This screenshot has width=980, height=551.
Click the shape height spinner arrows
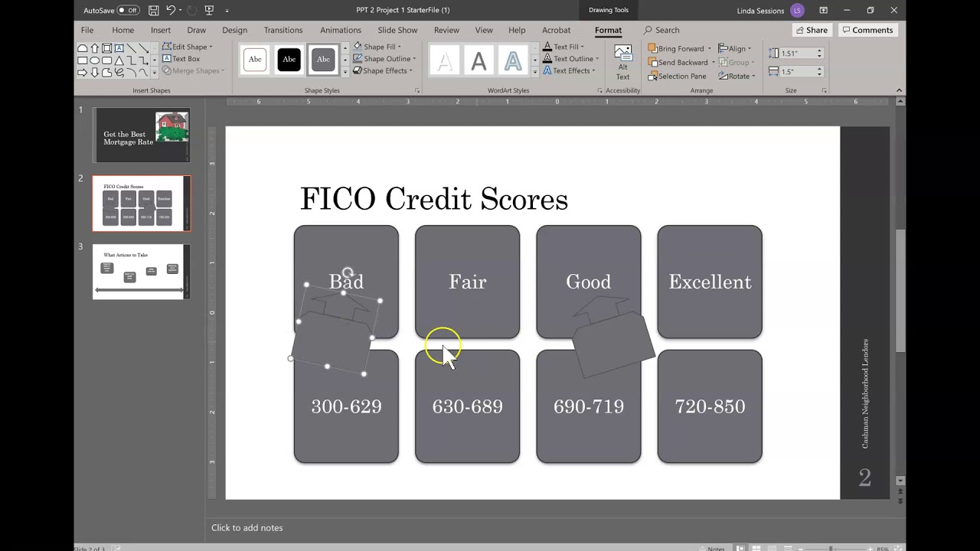click(x=819, y=54)
